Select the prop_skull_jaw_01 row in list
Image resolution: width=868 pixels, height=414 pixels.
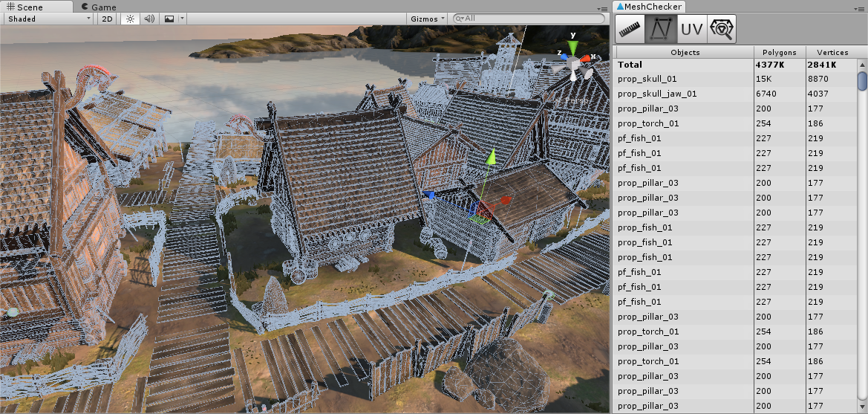click(657, 94)
